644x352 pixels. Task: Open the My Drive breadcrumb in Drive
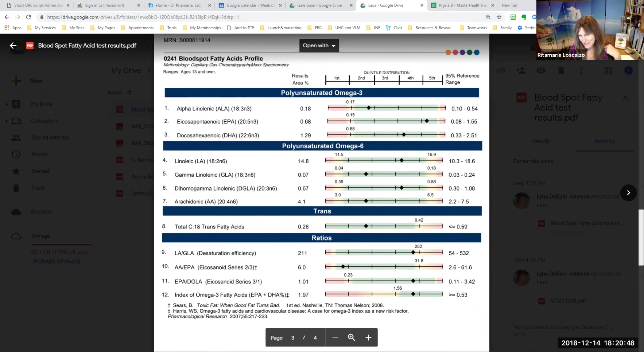coord(126,70)
